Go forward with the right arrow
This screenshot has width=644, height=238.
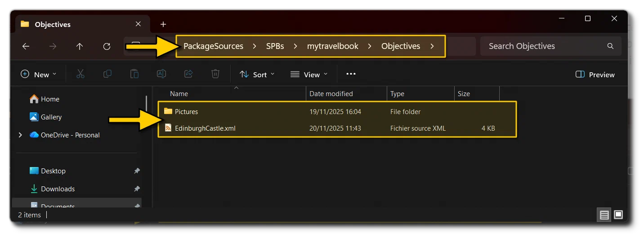pyautogui.click(x=53, y=46)
